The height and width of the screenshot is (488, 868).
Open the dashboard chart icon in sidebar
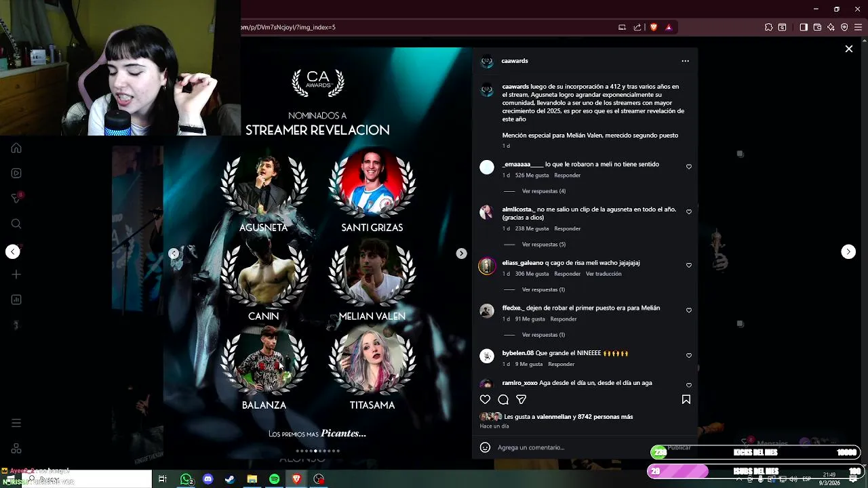click(16, 300)
